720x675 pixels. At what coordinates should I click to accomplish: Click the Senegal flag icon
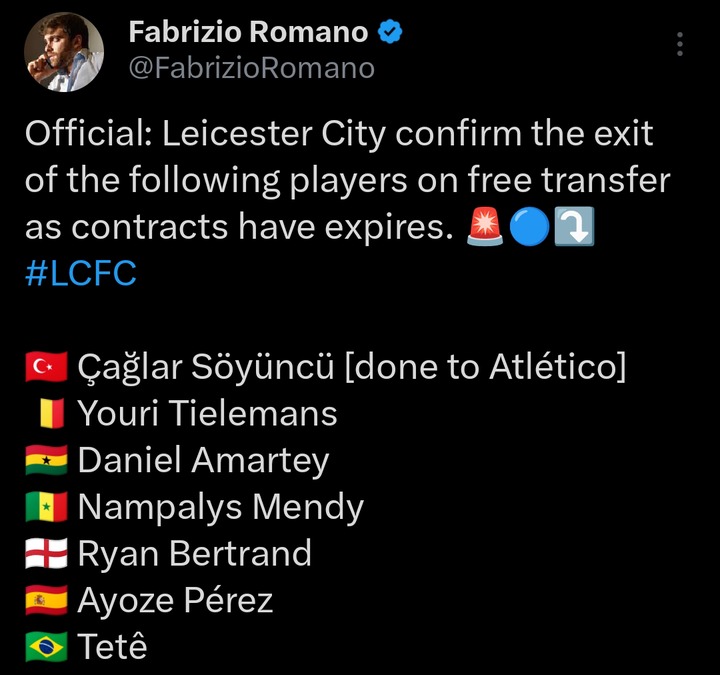click(46, 508)
